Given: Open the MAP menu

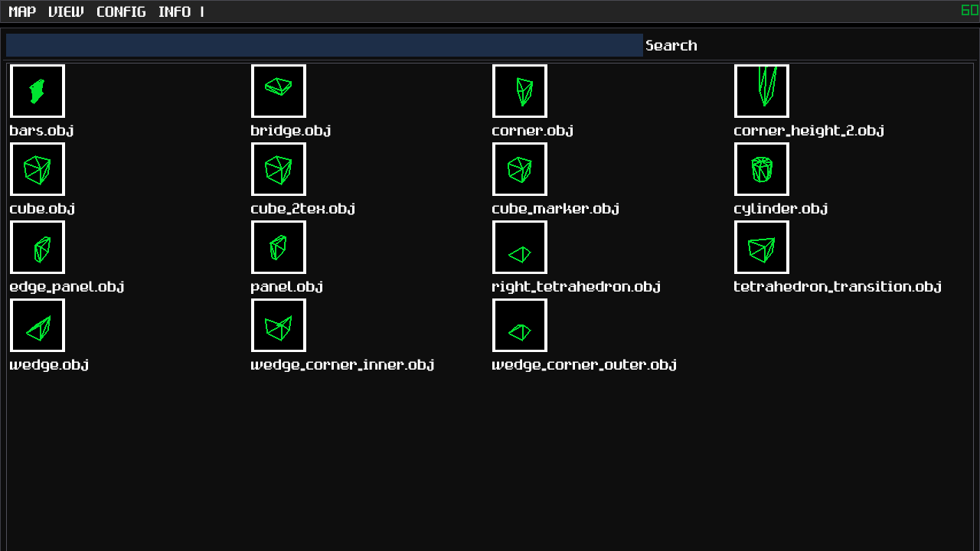Looking at the screenshot, I should pyautogui.click(x=22, y=11).
